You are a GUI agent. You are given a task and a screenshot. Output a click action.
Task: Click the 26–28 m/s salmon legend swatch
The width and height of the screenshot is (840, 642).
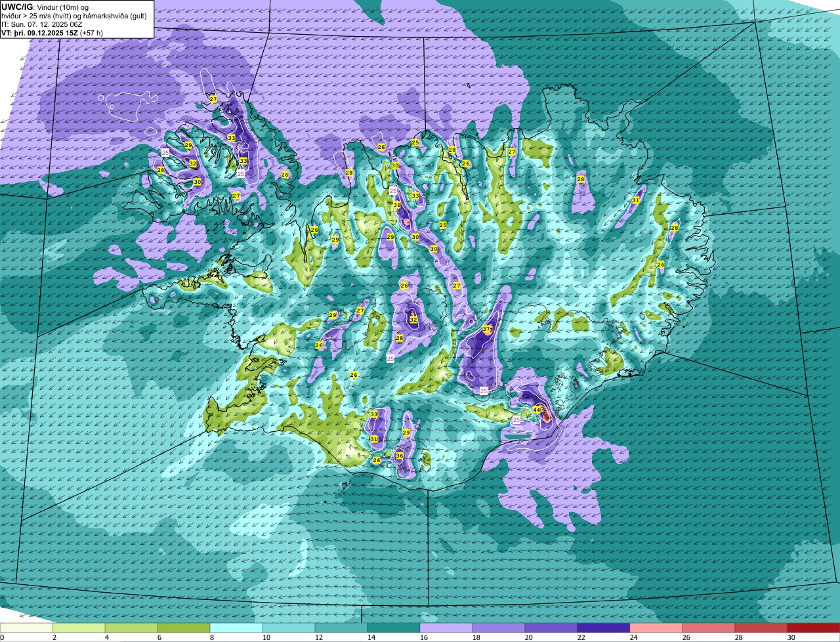(x=709, y=628)
